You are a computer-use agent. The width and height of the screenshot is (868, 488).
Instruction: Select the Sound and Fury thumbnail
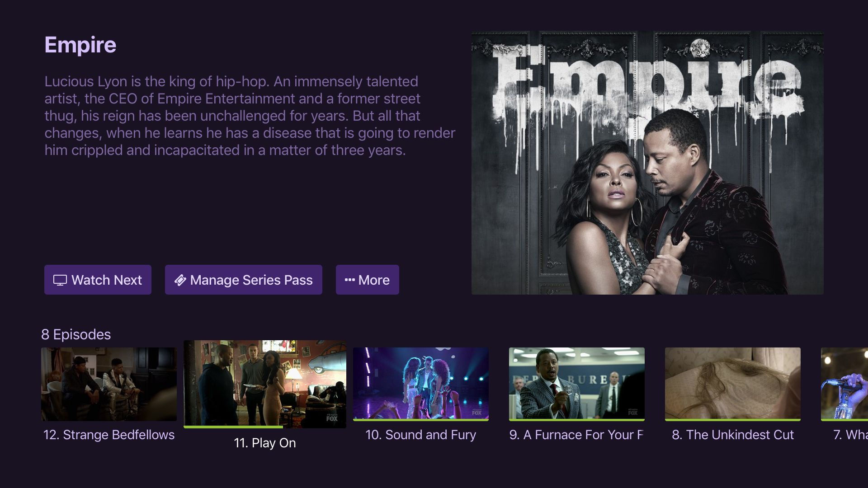click(421, 383)
